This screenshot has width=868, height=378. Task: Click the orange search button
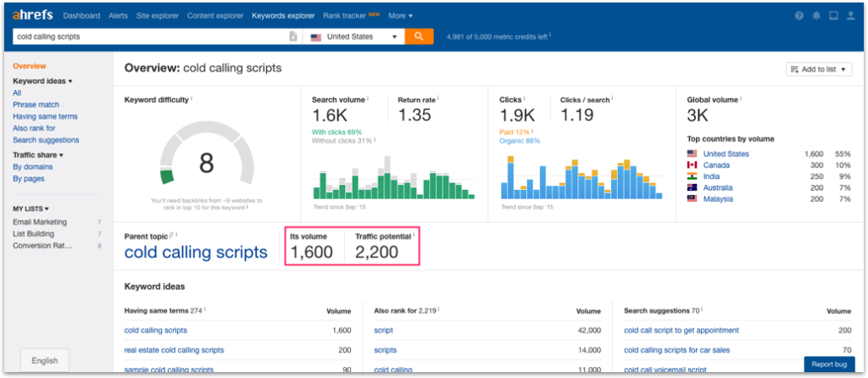(419, 36)
